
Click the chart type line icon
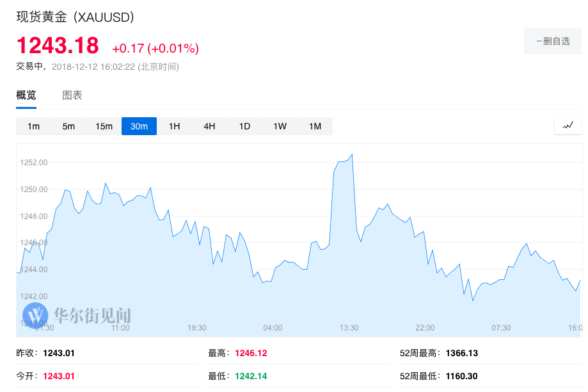pyautogui.click(x=568, y=126)
